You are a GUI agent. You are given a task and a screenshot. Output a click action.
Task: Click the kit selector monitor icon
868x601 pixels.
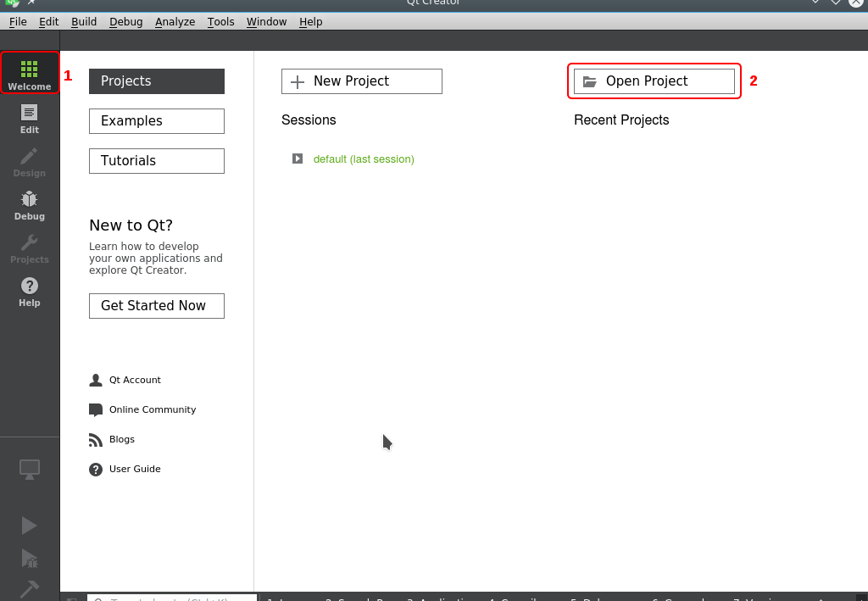click(x=30, y=470)
